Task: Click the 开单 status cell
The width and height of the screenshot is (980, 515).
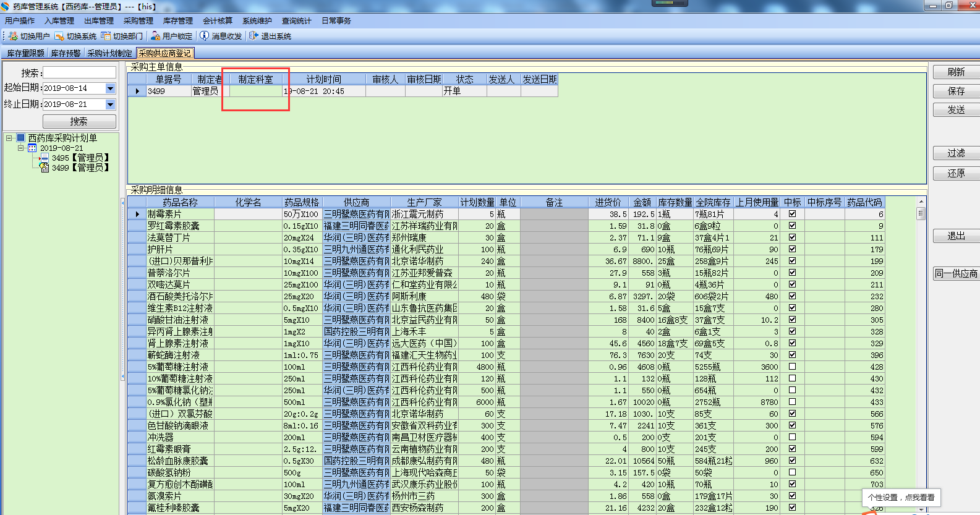Action: (464, 91)
